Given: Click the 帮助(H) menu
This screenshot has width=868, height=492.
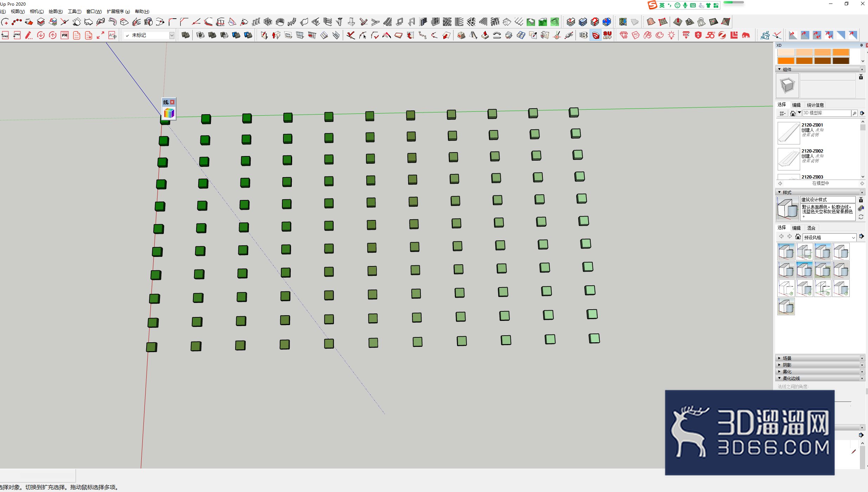Looking at the screenshot, I should pyautogui.click(x=142, y=12).
